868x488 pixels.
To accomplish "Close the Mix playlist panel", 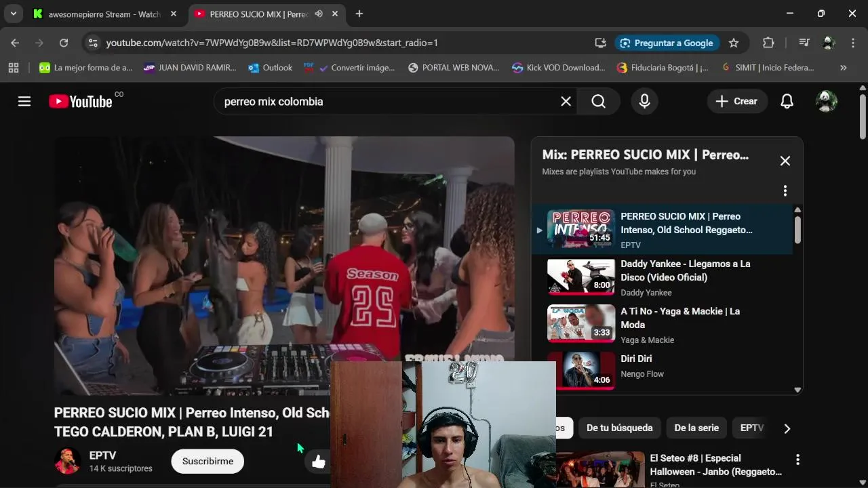I will click(785, 161).
